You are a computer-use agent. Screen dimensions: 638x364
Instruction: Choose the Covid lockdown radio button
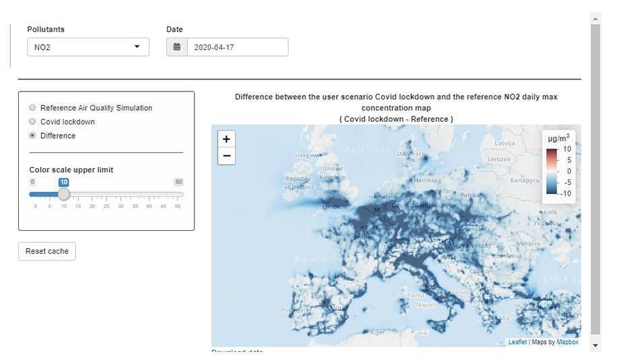[33, 122]
